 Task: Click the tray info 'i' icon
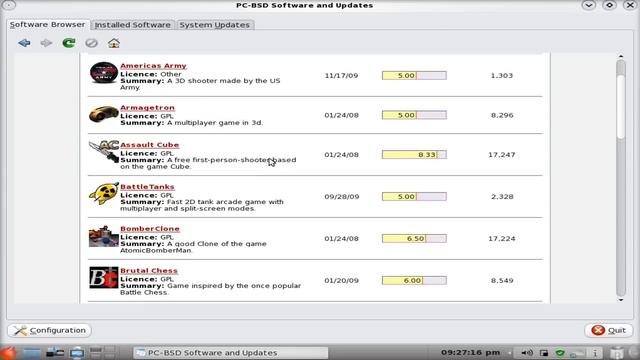(595, 353)
